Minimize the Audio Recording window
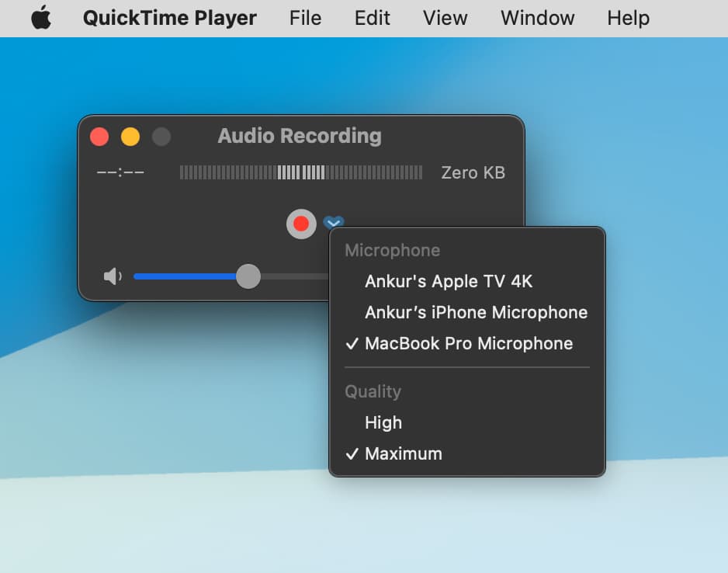 click(x=130, y=137)
